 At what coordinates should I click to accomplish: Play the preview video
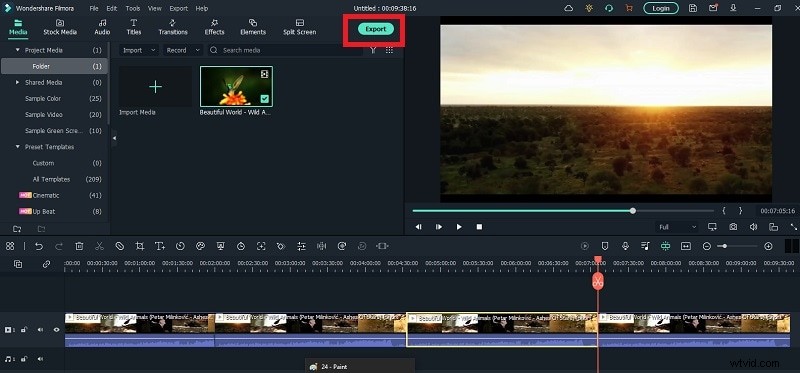[x=459, y=227]
